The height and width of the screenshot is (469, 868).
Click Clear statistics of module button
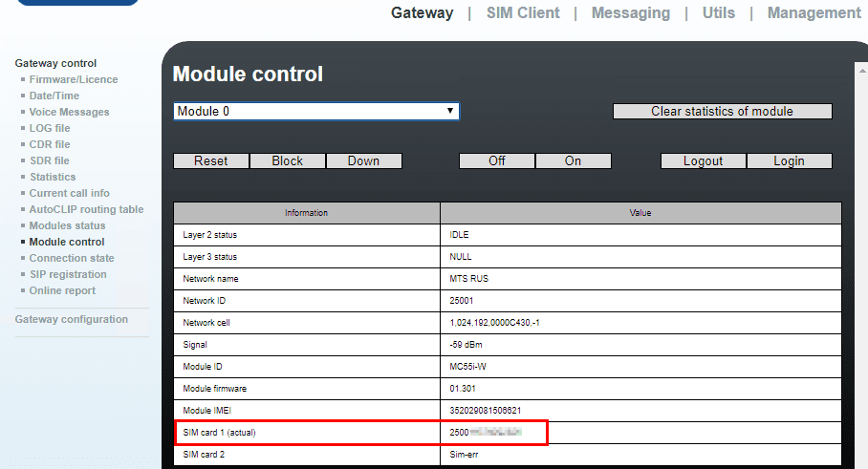click(722, 111)
